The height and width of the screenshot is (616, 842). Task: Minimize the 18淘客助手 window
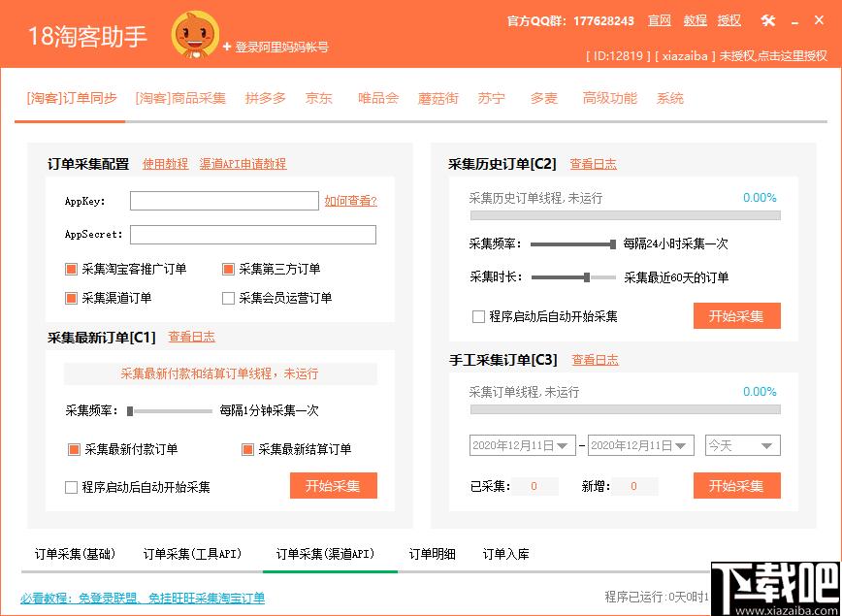click(x=794, y=22)
